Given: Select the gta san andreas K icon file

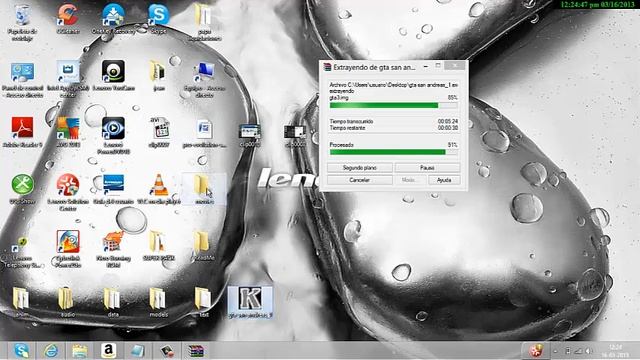Looking at the screenshot, I should click(250, 302).
